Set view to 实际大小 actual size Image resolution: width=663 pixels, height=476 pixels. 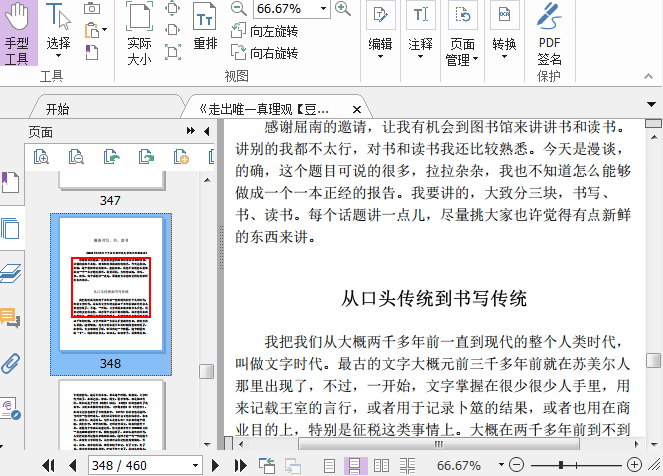click(x=139, y=33)
